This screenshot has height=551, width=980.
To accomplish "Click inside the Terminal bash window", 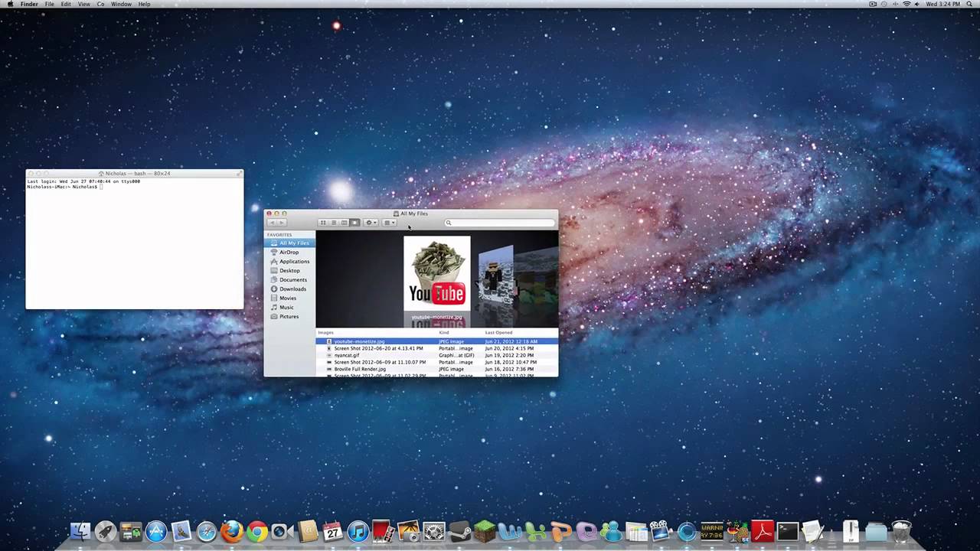I will tap(135, 243).
